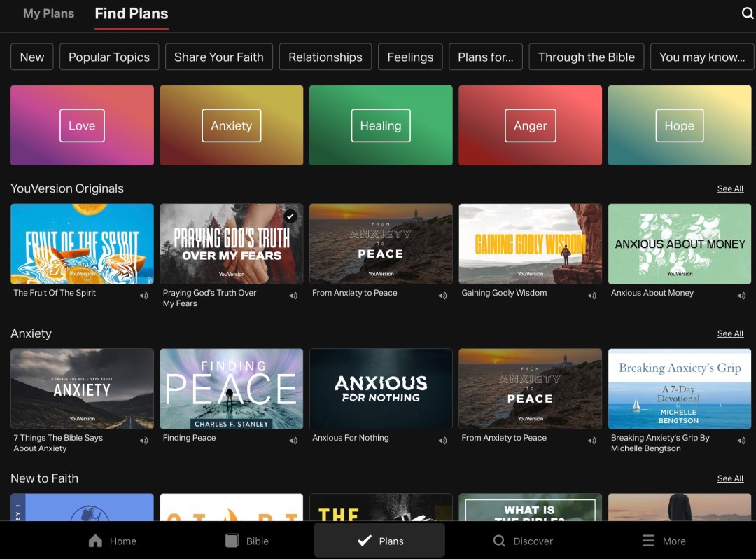The height and width of the screenshot is (559, 756).
Task: Tap audio icon for Finding Peace plan
Action: click(293, 441)
